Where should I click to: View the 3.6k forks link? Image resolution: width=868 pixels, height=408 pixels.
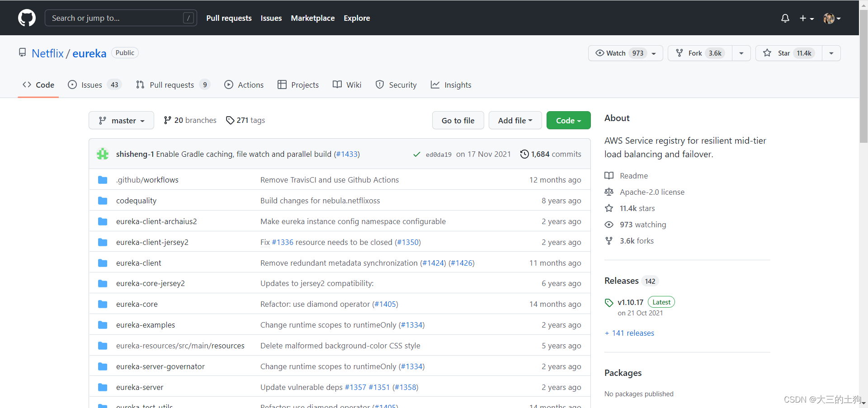click(x=629, y=241)
